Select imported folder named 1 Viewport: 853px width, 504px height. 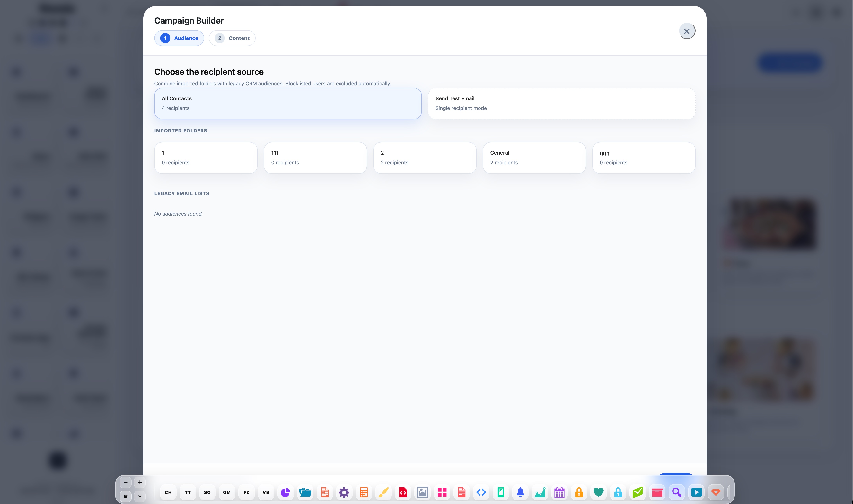pyautogui.click(x=206, y=158)
